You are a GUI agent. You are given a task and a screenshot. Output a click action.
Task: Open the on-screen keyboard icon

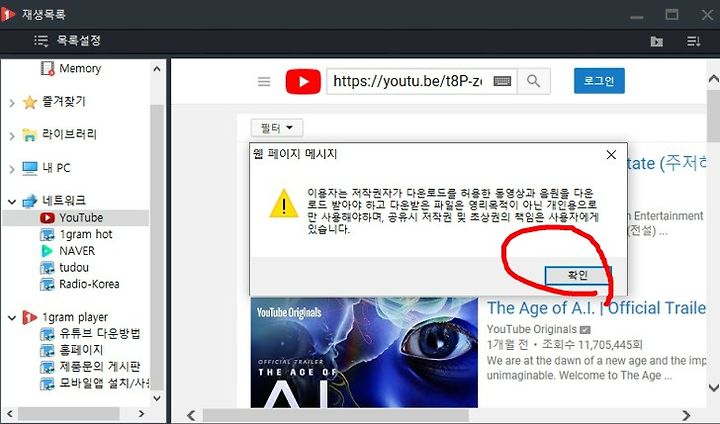tap(502, 81)
